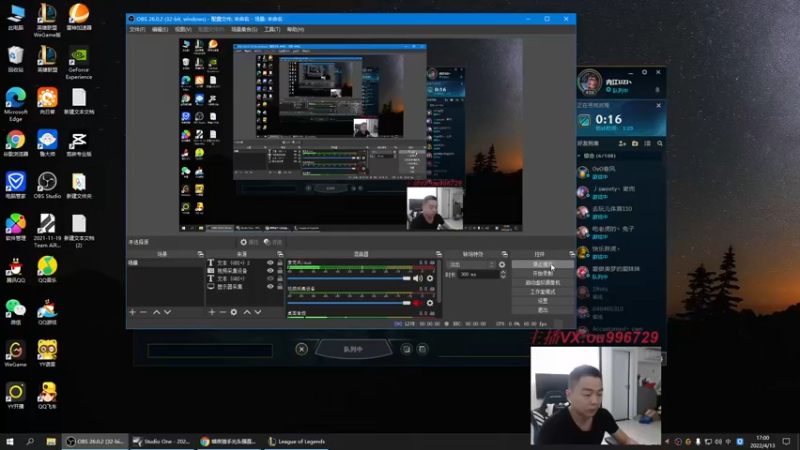The image size is (800, 450).
Task: Open the 工具(T) menu in OBS
Action: tap(272, 30)
